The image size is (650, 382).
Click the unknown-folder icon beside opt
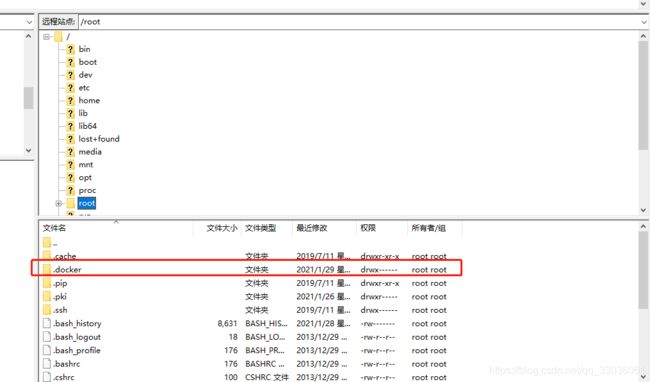[70, 178]
